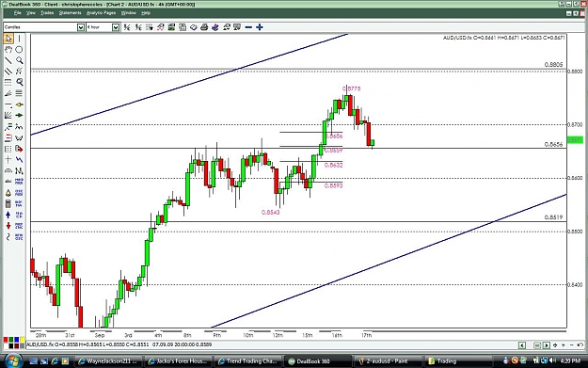Click the 0.8543 low price label
Image resolution: width=588 pixels, height=368 pixels.
(270, 213)
